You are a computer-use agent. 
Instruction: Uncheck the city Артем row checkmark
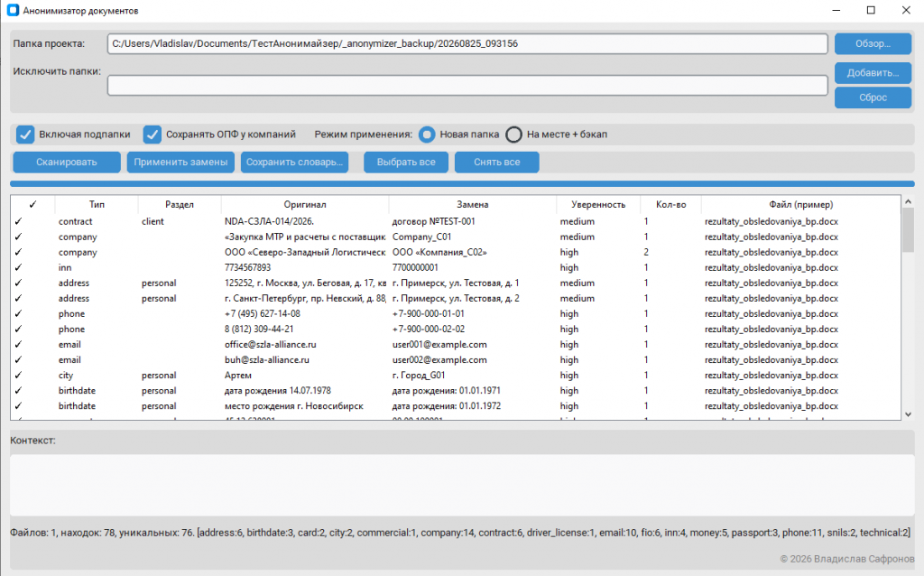click(x=18, y=375)
